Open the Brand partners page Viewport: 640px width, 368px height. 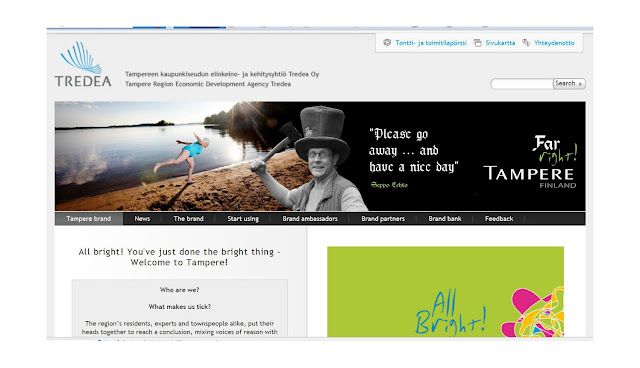click(x=383, y=219)
